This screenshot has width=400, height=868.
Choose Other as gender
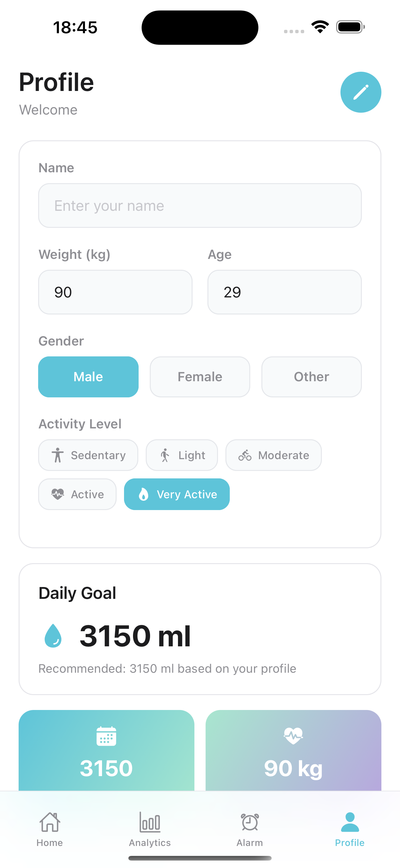point(311,377)
